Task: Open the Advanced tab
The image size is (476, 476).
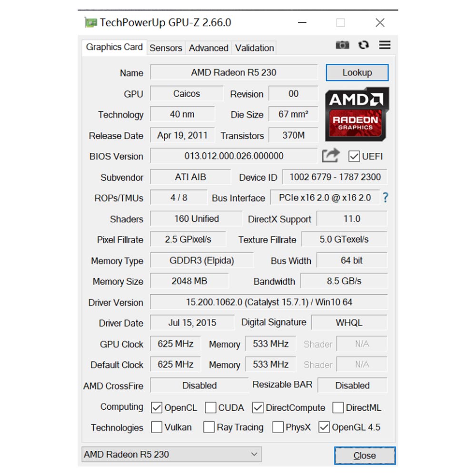Action: (x=208, y=48)
